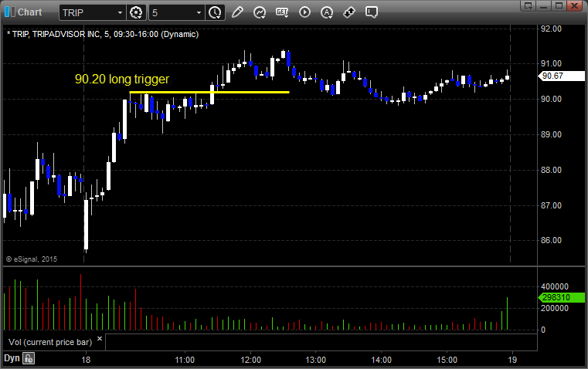Screen dimensions: 588x369
Task: Click the 15:00 time axis label
Action: [x=447, y=360]
